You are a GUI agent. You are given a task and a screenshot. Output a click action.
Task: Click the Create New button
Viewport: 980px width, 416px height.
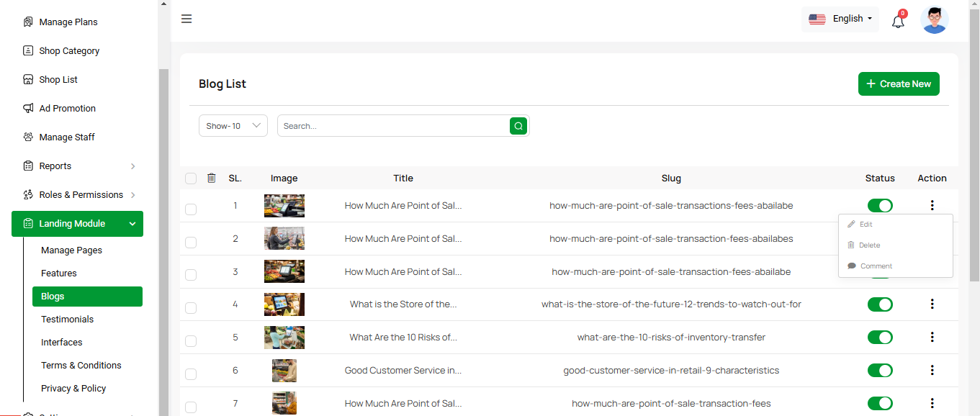pos(898,84)
